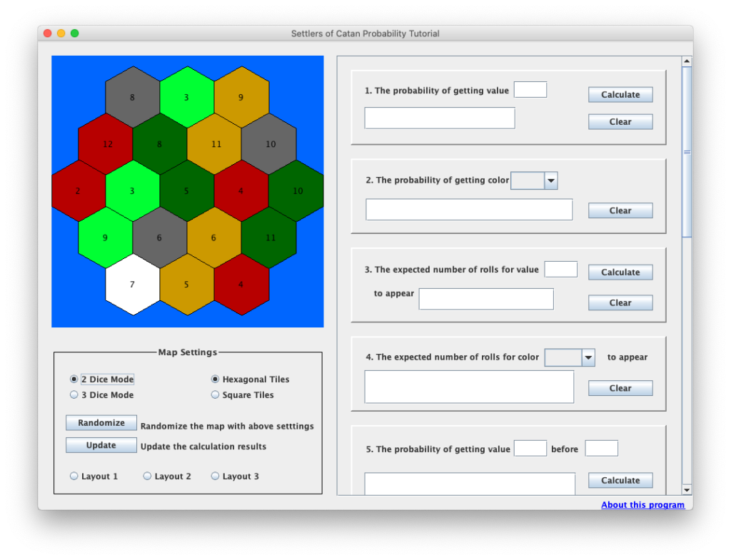
Task: Clear section 2 color probability result
Action: pyautogui.click(x=620, y=210)
